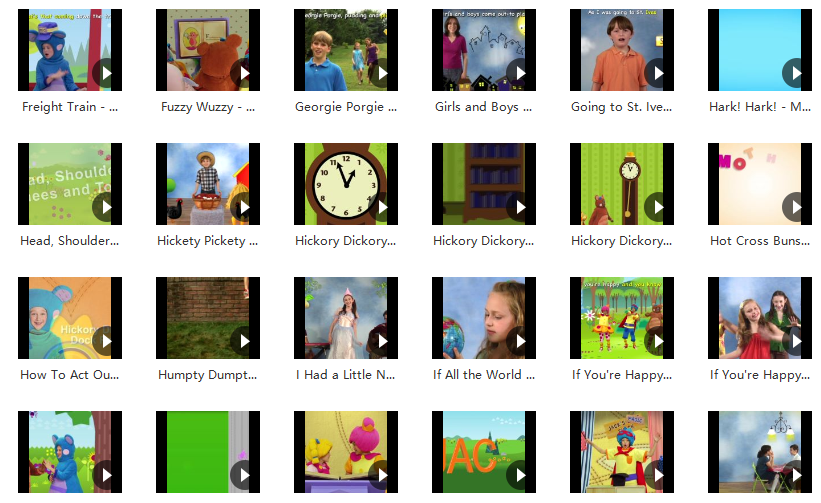Click play icon on Hark! Hark! thumbnail
This screenshot has width=821, height=503.
click(x=795, y=73)
